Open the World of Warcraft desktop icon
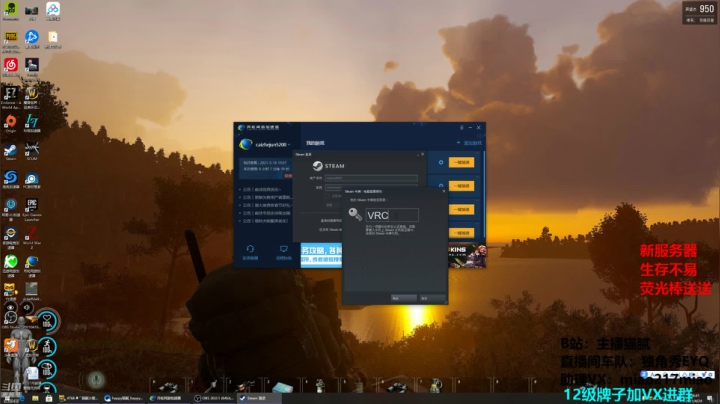The image size is (720, 404). (x=32, y=94)
